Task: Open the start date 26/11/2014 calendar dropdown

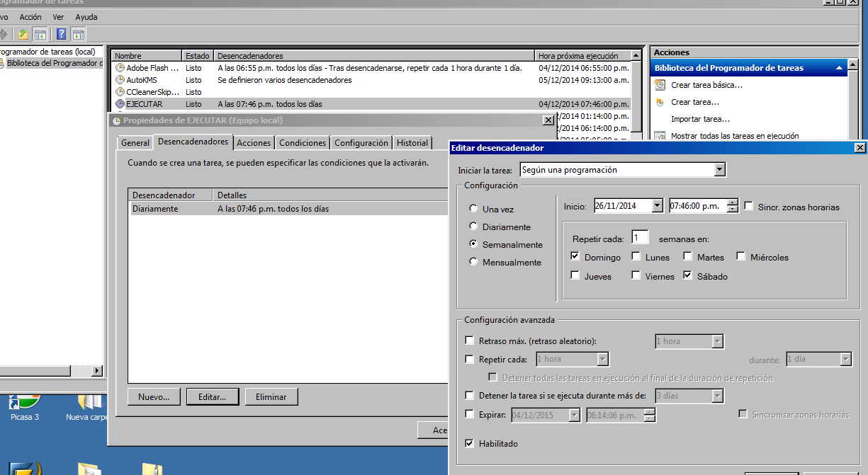Action: [656, 204]
